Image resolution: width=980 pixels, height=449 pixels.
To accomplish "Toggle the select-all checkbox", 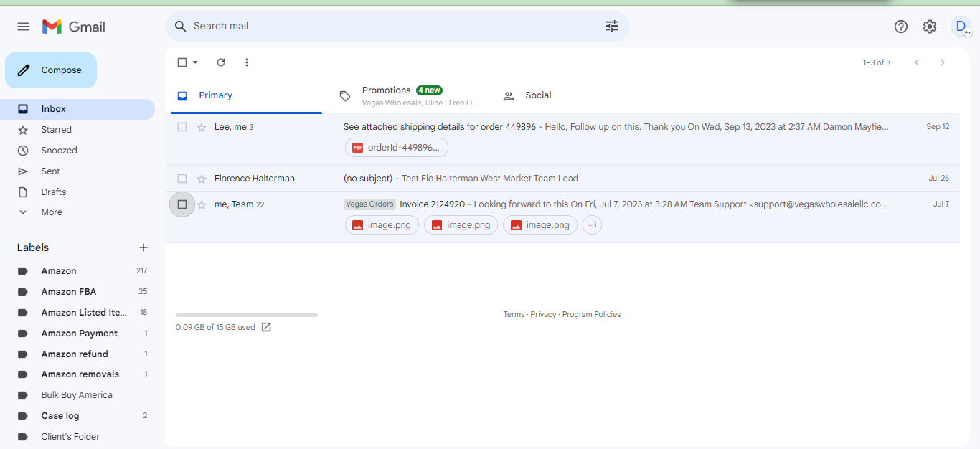I will 182,62.
